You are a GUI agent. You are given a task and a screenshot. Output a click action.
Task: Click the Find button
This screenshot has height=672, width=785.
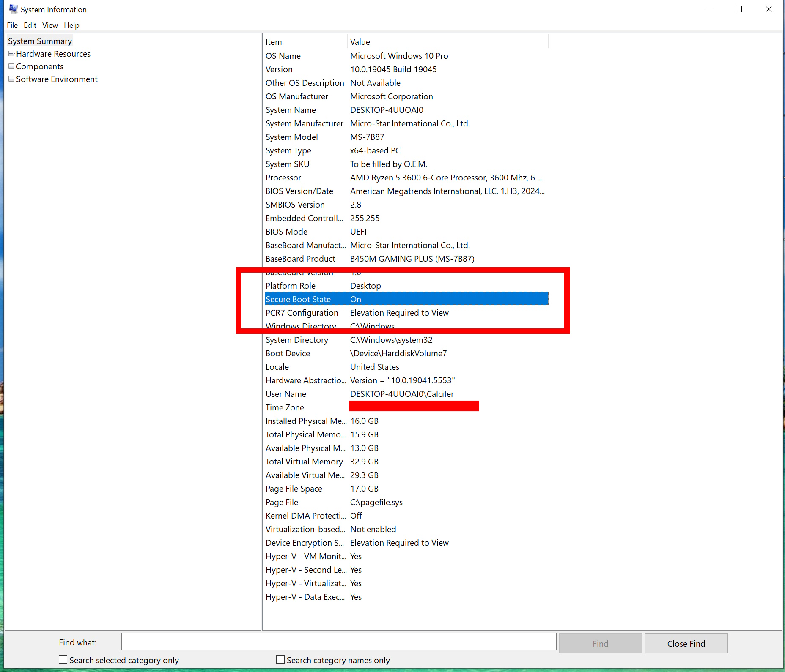pos(600,643)
